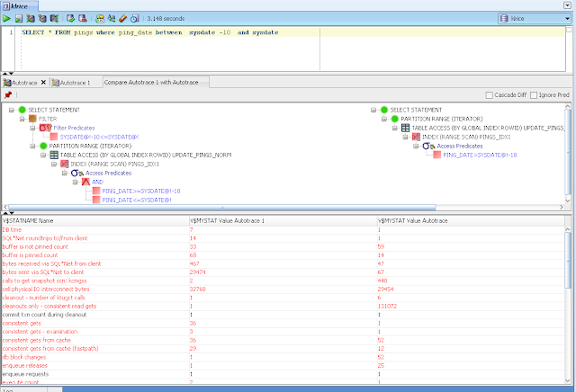Image resolution: width=576 pixels, height=392 pixels.
Task: Click the Explain Plan toolbar icon
Action: click(x=42, y=18)
